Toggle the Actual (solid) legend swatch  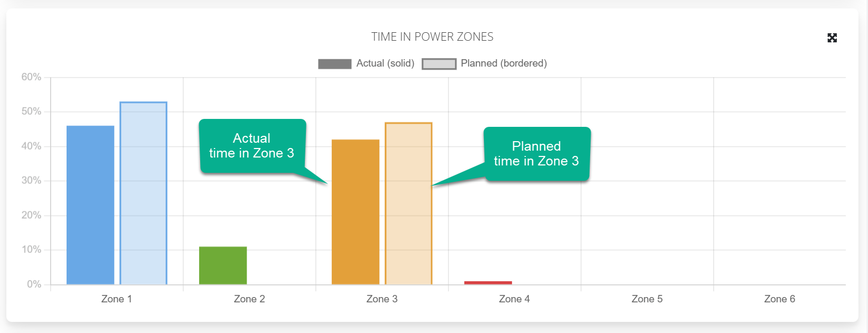334,64
